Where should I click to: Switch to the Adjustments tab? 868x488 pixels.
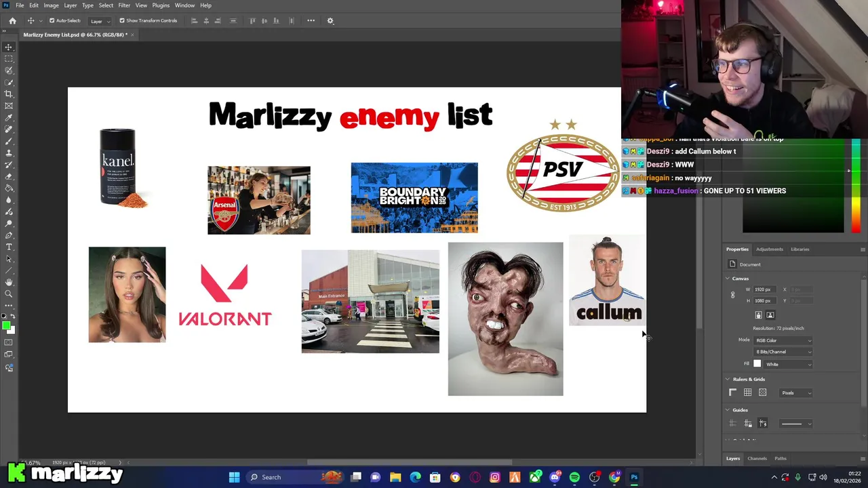[x=769, y=249]
